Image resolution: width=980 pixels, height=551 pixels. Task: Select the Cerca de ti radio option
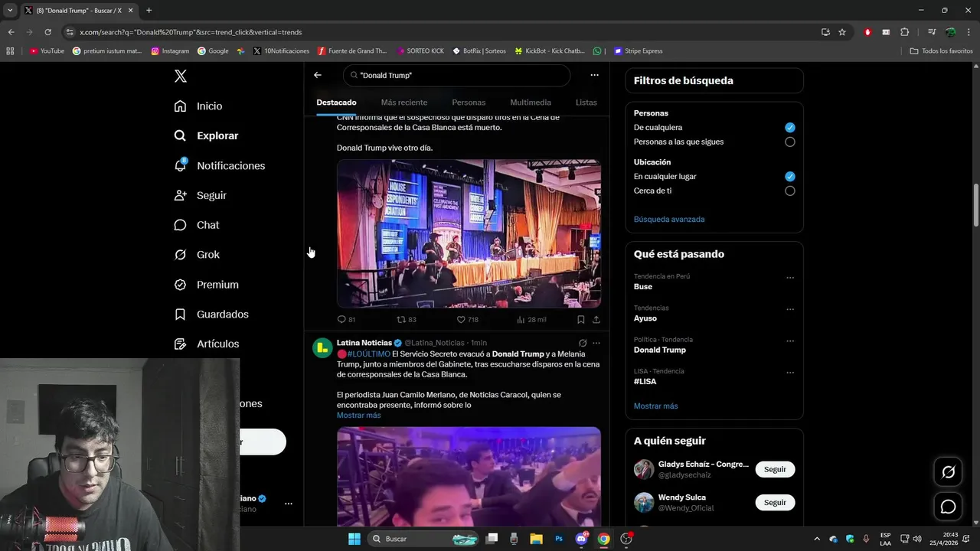click(x=790, y=191)
